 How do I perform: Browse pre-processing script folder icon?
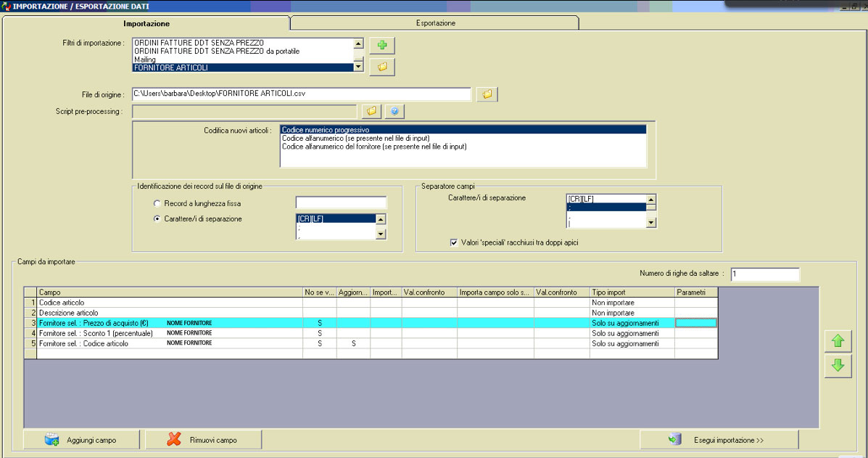(371, 111)
